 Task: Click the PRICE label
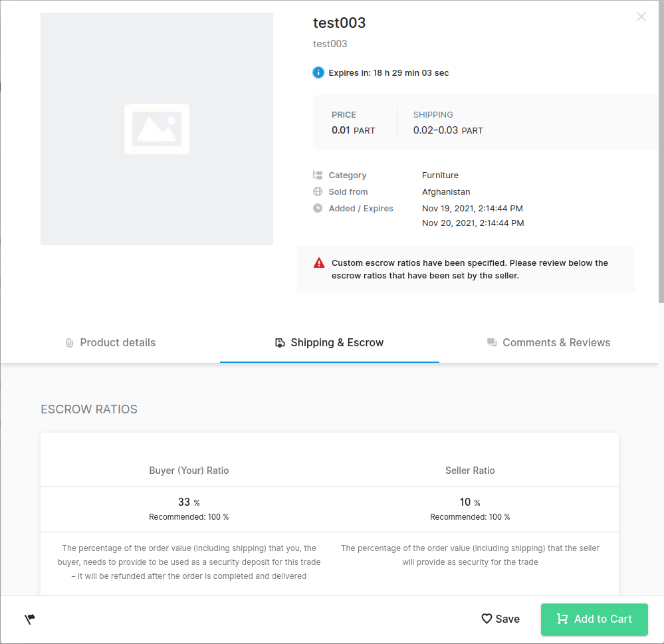(344, 115)
